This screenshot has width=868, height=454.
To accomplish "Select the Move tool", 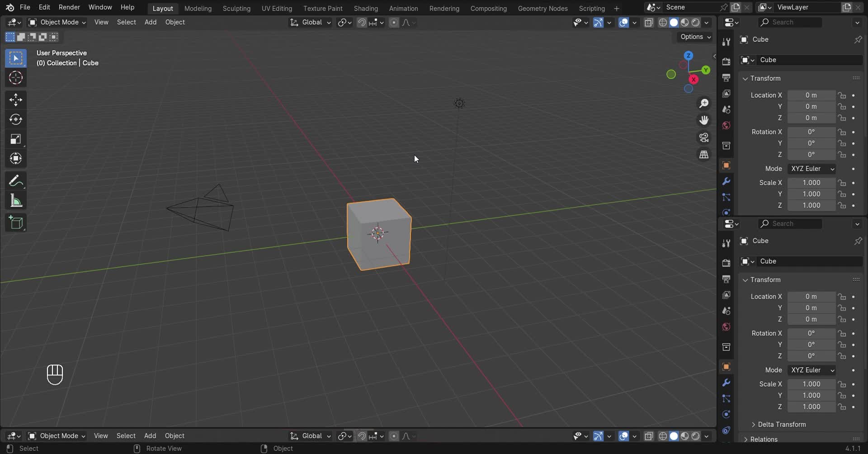I will pyautogui.click(x=16, y=99).
